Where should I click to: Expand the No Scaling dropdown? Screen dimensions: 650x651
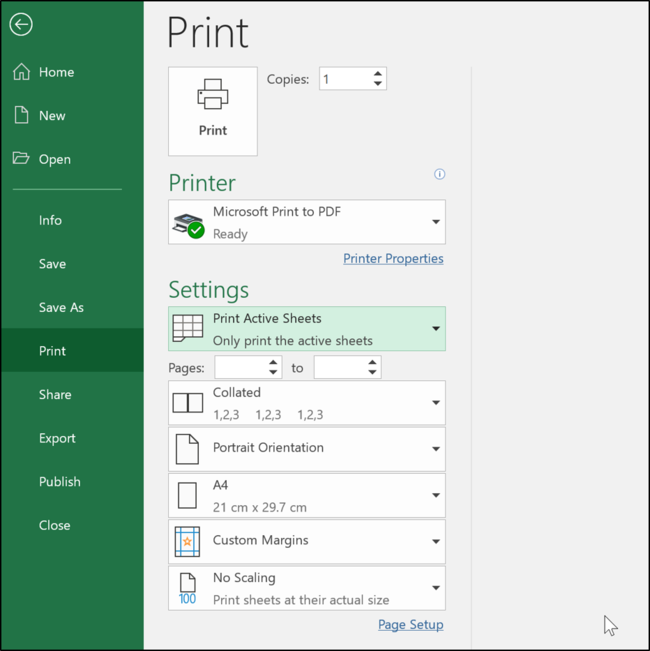[x=436, y=587]
